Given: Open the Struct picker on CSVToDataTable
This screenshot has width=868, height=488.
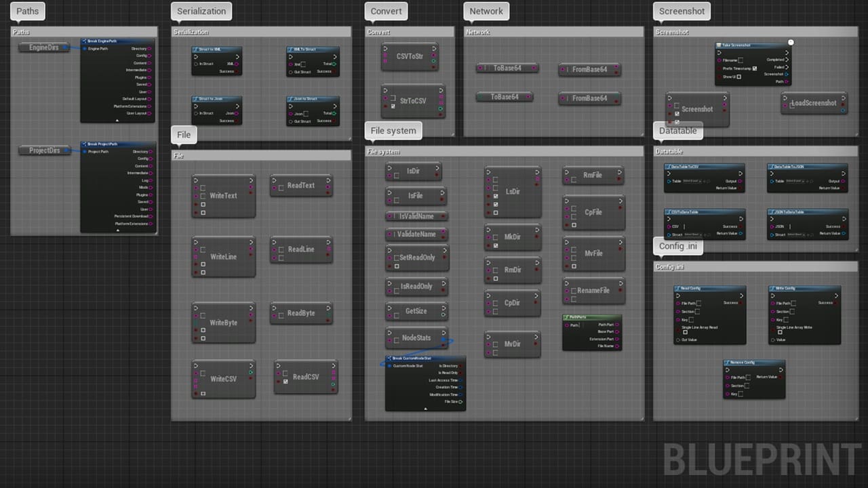Looking at the screenshot, I should click(x=692, y=235).
